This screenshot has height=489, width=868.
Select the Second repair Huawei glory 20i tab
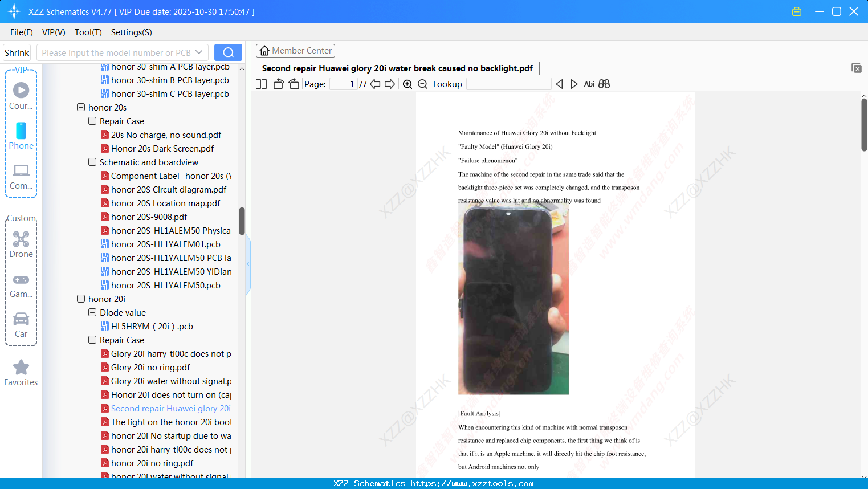(x=397, y=68)
